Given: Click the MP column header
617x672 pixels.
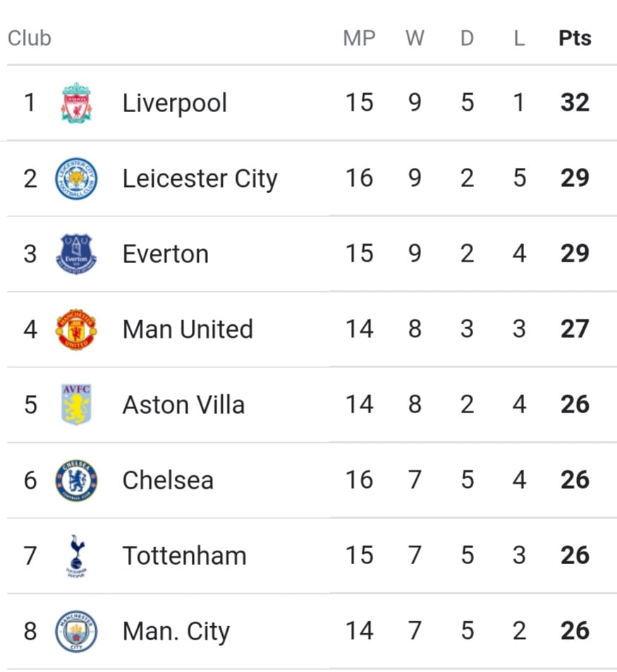Looking at the screenshot, I should coord(359,38).
